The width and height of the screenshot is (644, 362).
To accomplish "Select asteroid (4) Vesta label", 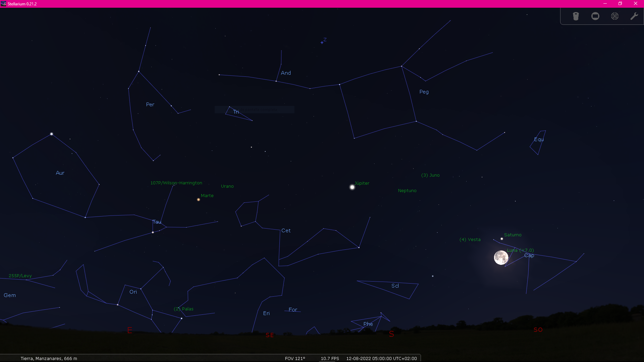I will pyautogui.click(x=470, y=240).
